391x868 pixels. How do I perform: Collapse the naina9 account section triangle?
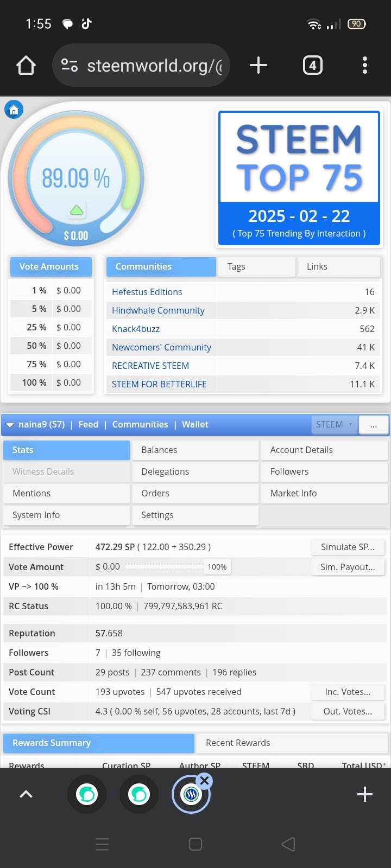(x=10, y=425)
